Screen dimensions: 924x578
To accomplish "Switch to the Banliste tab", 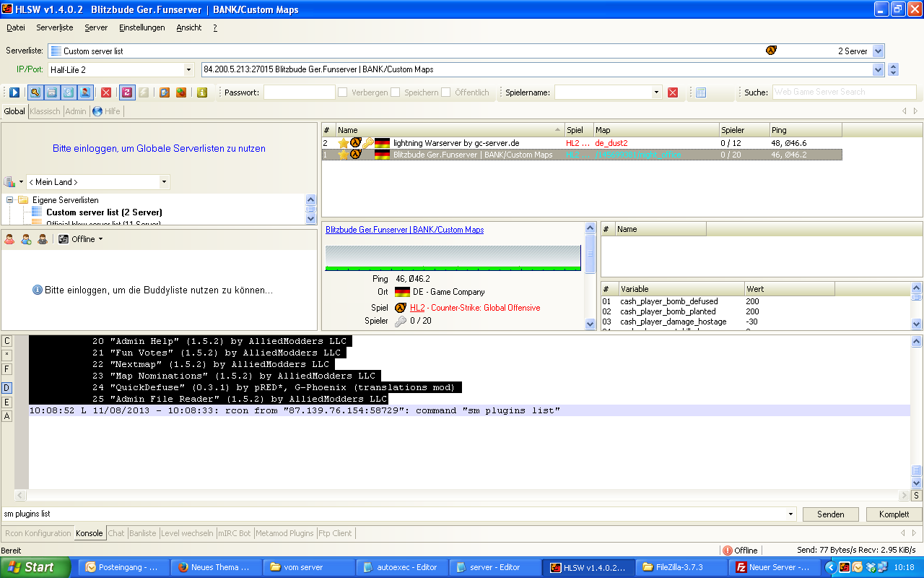I will coord(142,533).
